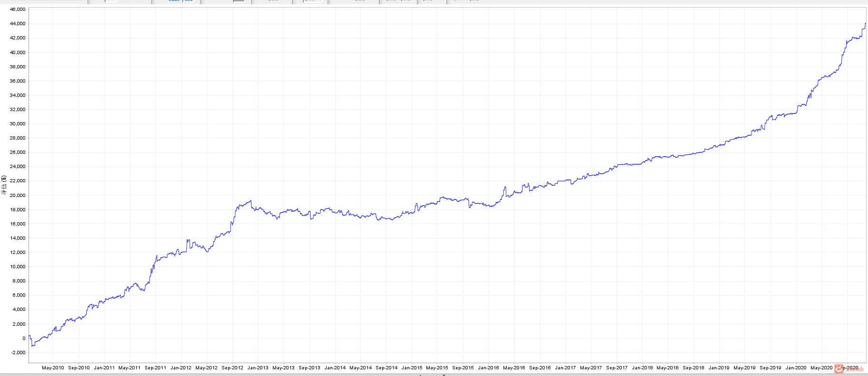This screenshot has height=376, width=868.
Task: Click the "May-2010" date axis label
Action: 53,368
